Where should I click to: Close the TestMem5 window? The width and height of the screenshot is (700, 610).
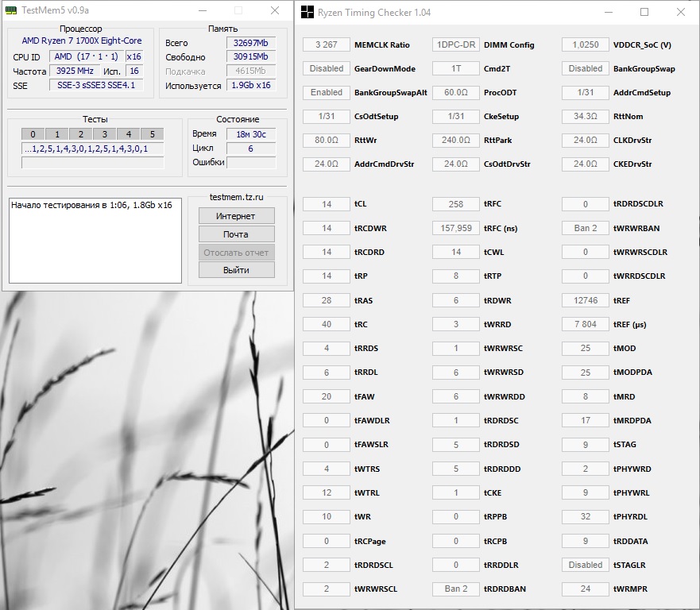tap(275, 10)
